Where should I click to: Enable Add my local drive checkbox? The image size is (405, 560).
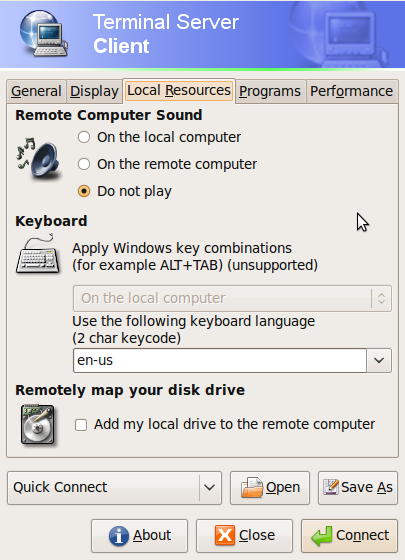click(x=81, y=425)
